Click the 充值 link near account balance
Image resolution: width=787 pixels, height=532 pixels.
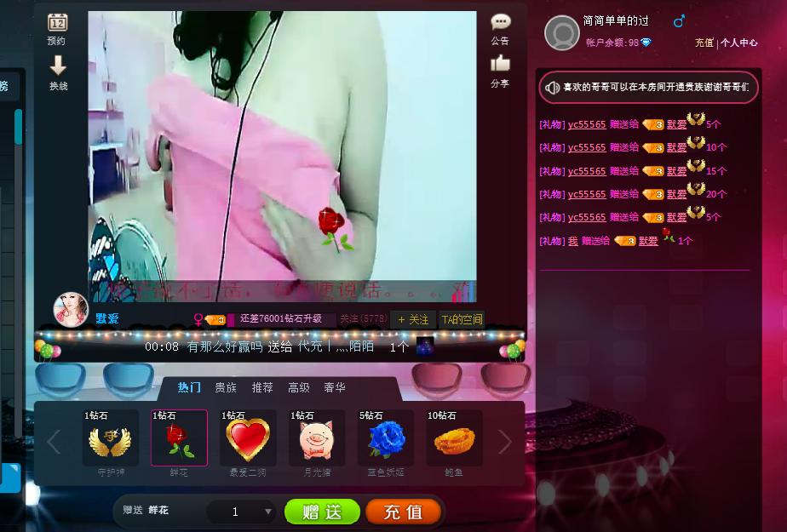(705, 42)
